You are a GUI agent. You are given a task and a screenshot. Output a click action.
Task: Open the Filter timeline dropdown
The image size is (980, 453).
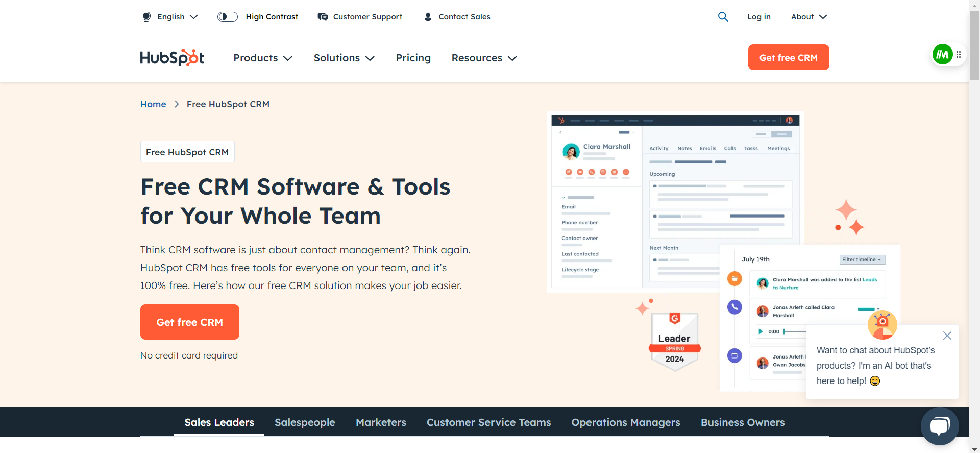(x=863, y=259)
